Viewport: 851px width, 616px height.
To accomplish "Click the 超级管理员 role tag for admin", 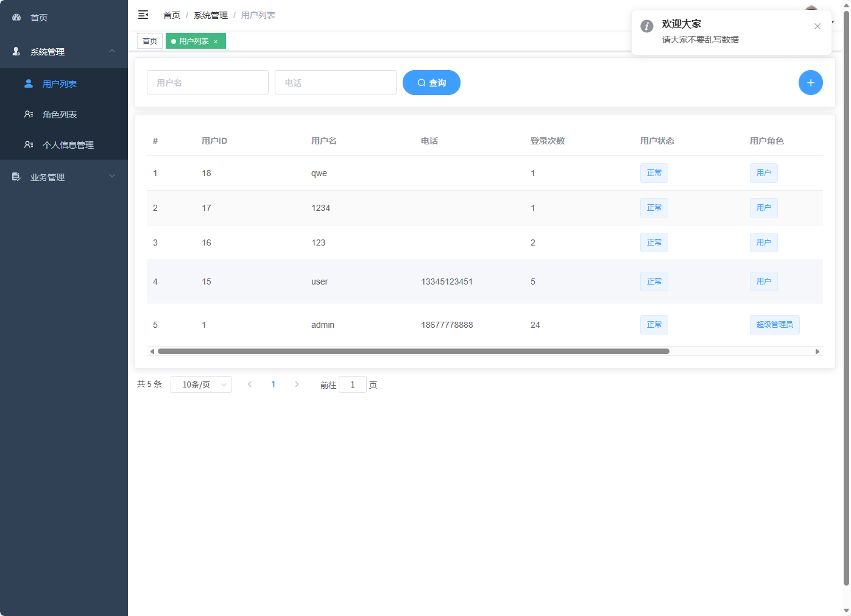I will click(x=774, y=325).
